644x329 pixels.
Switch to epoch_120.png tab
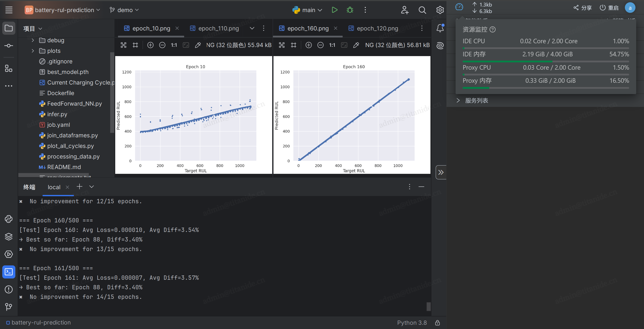[x=377, y=28]
